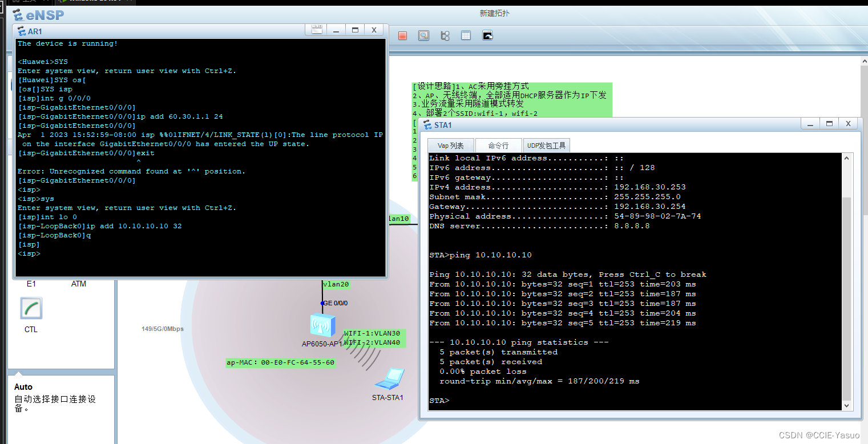Click the STA1 terminal scrollbar down arrow
Viewport: 868px width, 444px height.
tap(846, 405)
